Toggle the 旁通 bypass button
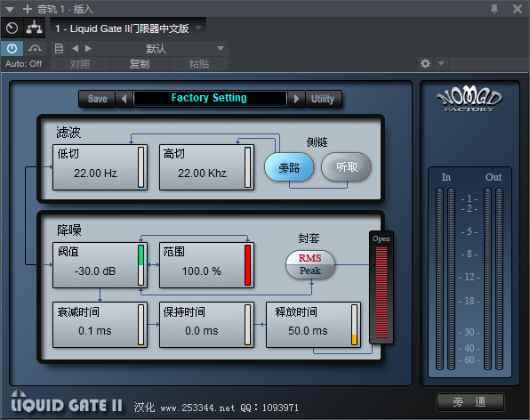This screenshot has width=530, height=420. tap(470, 402)
